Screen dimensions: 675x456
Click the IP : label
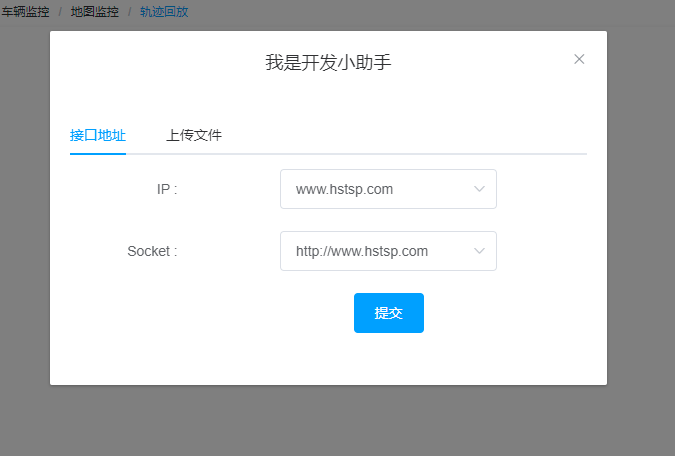tap(167, 189)
